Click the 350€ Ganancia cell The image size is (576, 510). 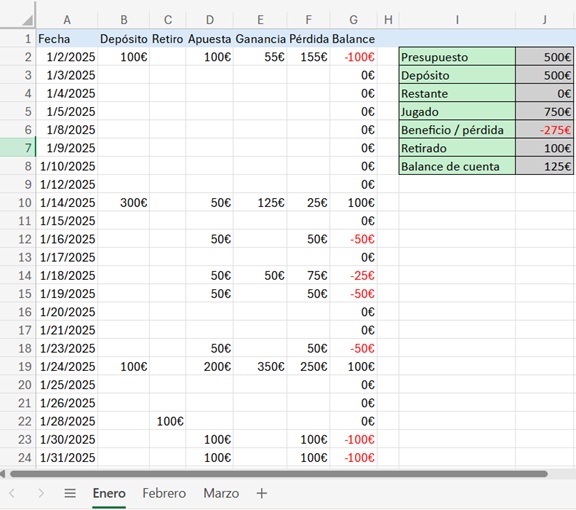tap(260, 366)
